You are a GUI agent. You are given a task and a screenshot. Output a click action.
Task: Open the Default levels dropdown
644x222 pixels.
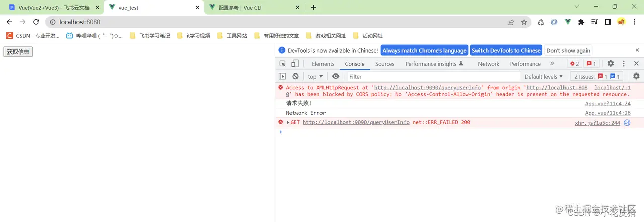click(x=543, y=77)
